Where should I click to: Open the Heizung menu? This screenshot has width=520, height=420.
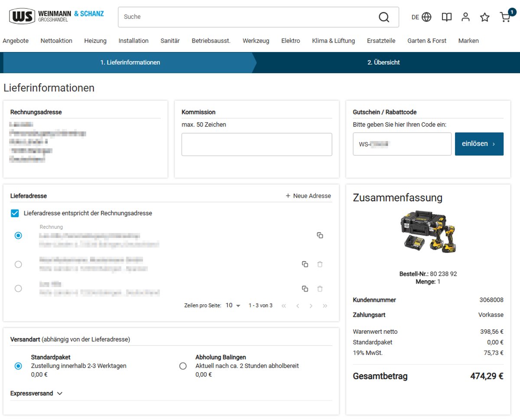tap(95, 41)
